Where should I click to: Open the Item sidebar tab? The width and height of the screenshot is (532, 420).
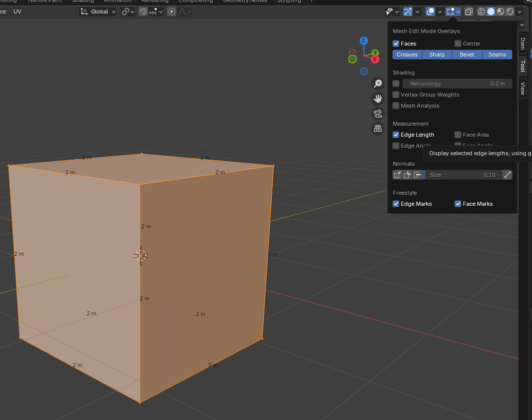(x=522, y=44)
